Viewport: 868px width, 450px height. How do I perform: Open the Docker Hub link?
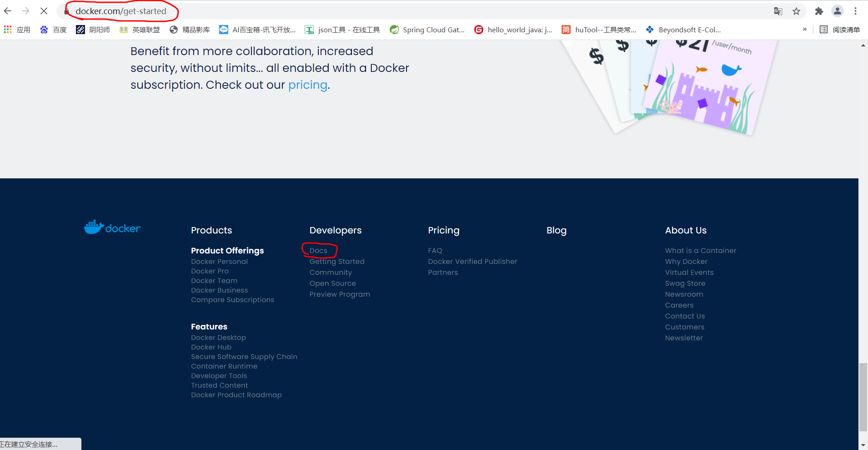pos(211,347)
